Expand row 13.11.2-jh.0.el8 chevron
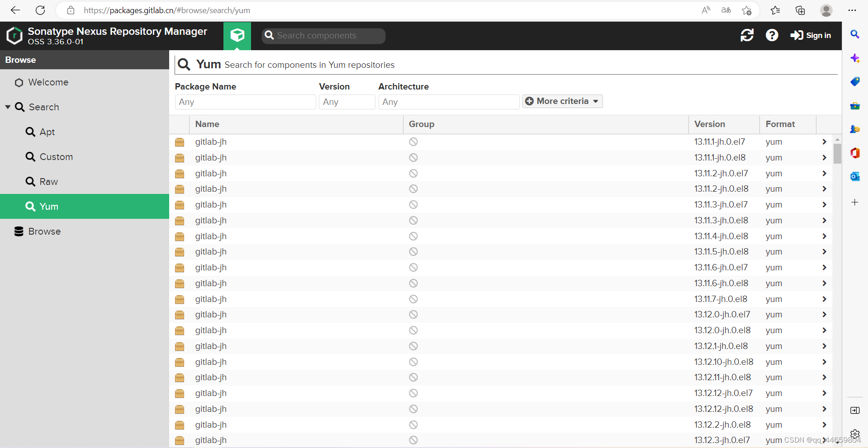 (x=824, y=189)
